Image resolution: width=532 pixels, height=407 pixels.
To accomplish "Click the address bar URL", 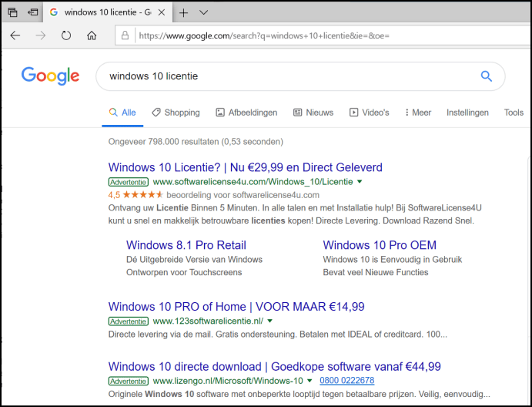I will click(x=264, y=35).
